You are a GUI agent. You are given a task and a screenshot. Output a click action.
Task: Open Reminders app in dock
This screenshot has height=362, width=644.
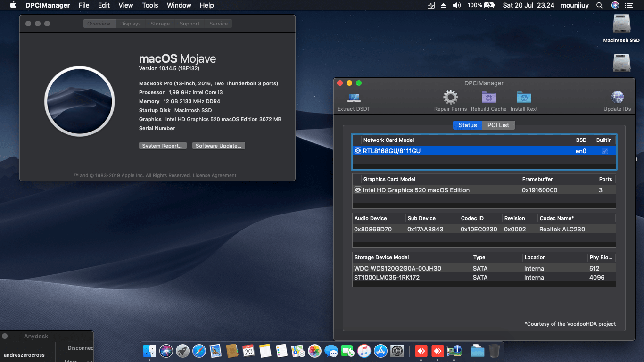(x=281, y=351)
